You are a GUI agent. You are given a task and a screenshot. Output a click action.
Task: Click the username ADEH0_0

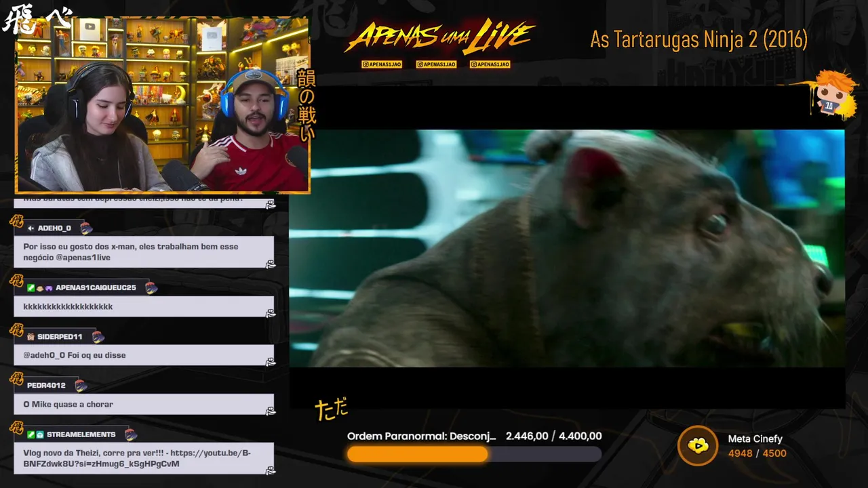pos(54,228)
